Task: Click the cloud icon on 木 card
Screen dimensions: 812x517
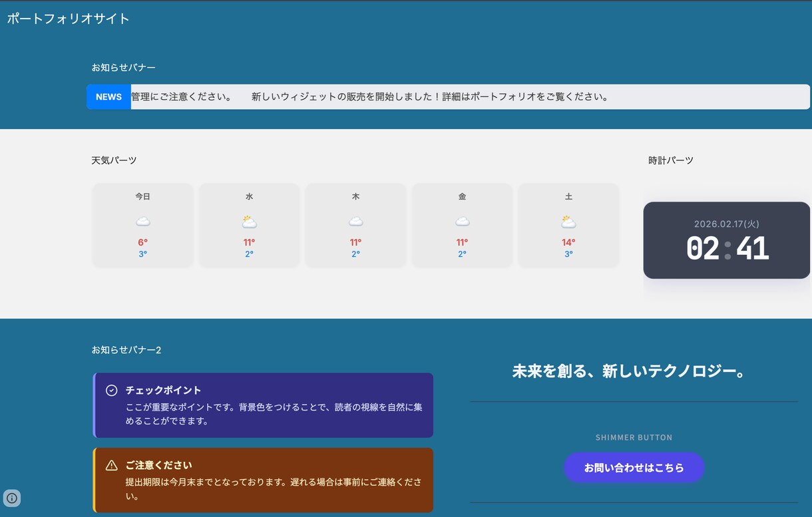Action: click(355, 222)
